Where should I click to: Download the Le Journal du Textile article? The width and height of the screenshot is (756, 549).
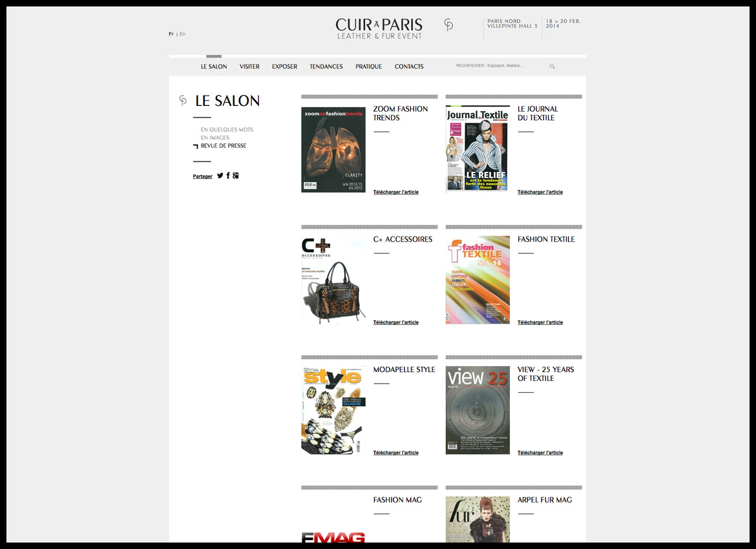(x=540, y=192)
